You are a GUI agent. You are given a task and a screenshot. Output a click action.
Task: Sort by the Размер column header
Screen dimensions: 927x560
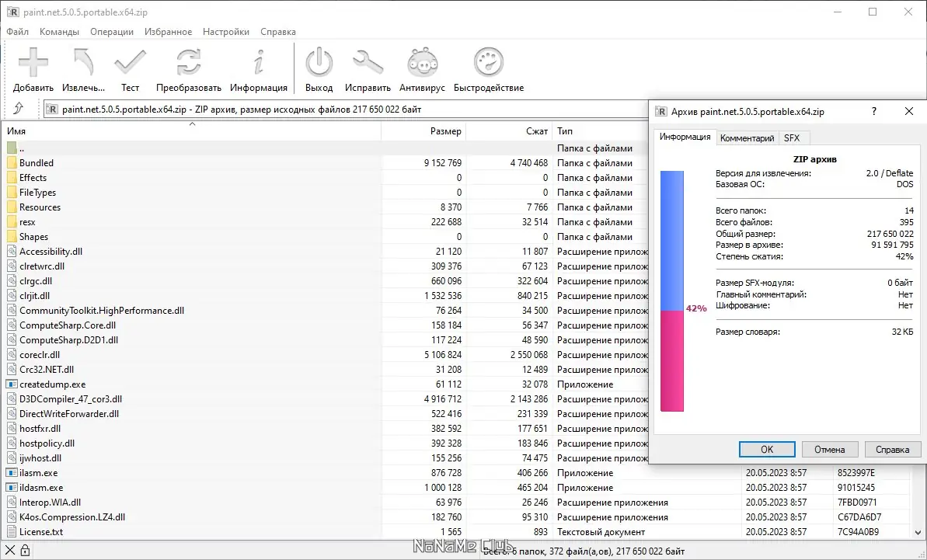(x=424, y=131)
